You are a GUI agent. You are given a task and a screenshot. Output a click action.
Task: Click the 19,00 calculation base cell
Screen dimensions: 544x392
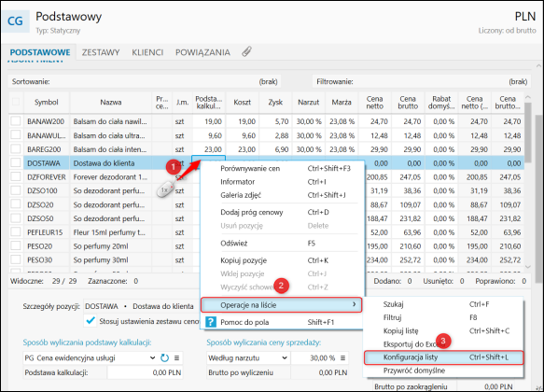click(x=209, y=121)
